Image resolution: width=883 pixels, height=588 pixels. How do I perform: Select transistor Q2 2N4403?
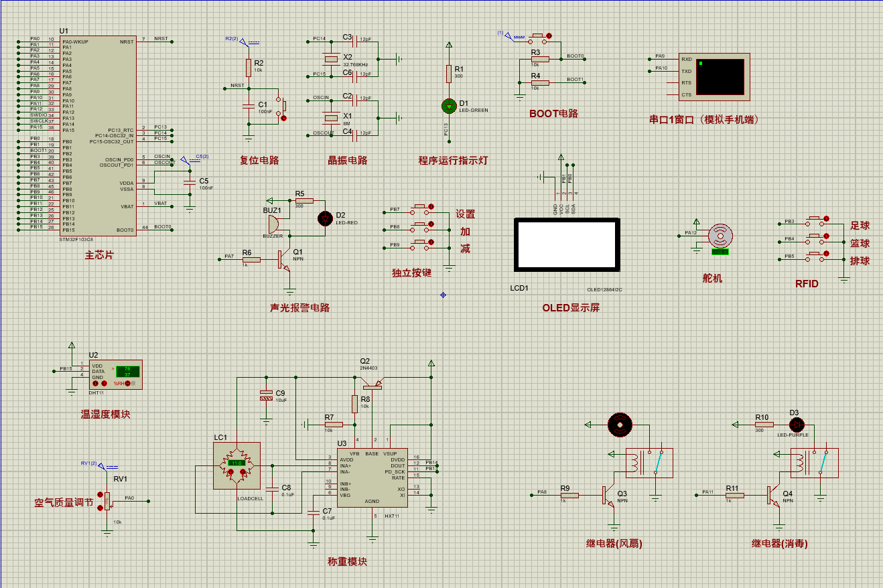[x=372, y=385]
